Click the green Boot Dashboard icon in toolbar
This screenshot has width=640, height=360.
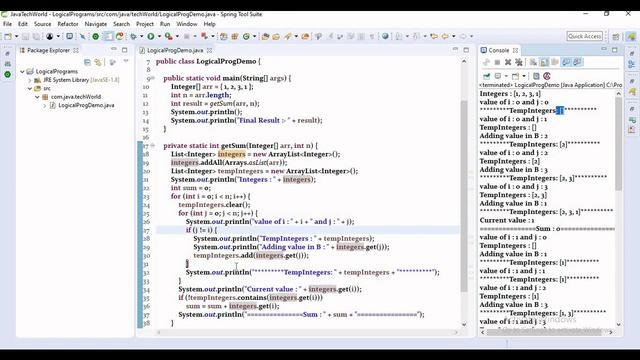[x=96, y=36]
